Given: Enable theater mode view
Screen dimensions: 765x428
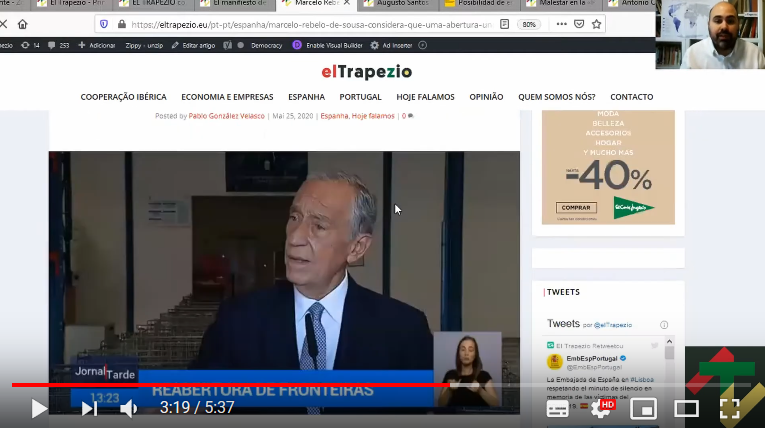Looking at the screenshot, I should pos(686,409).
